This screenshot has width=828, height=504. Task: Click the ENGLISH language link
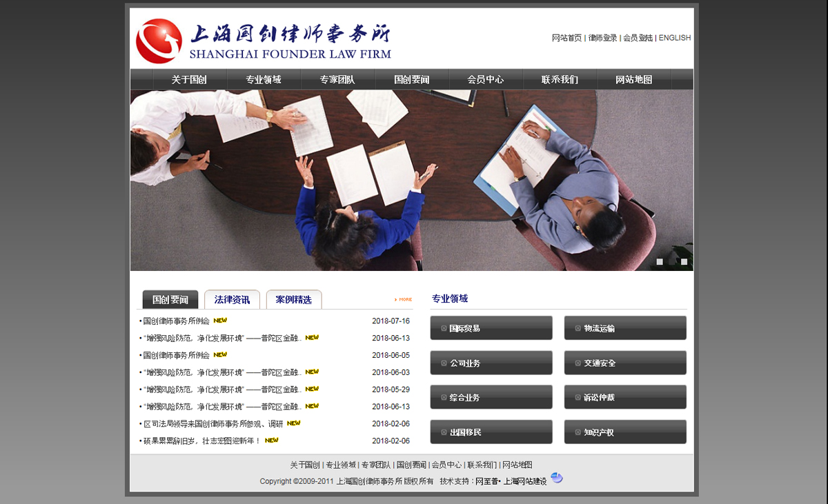[x=674, y=38]
